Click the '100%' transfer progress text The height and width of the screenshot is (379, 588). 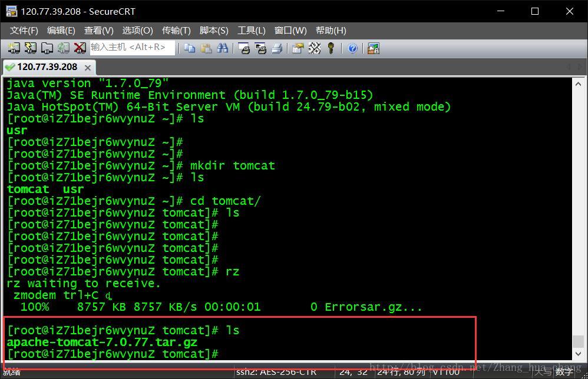point(35,307)
